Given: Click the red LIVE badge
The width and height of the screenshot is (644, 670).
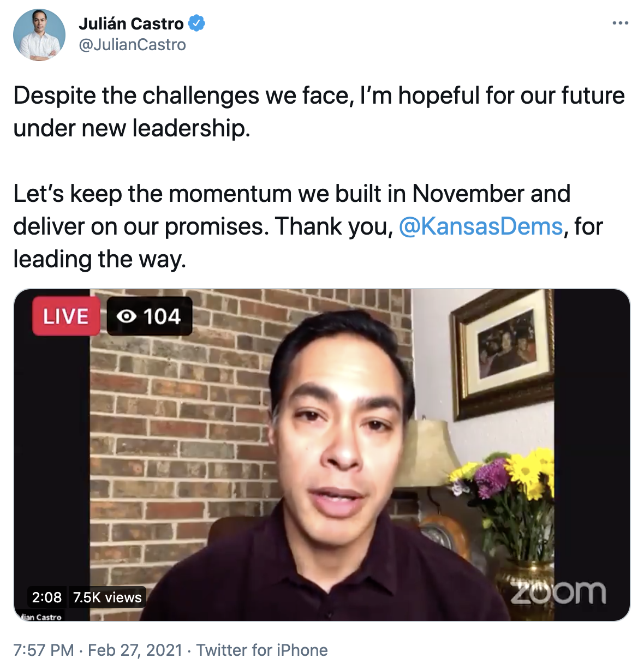Looking at the screenshot, I should 65,316.
